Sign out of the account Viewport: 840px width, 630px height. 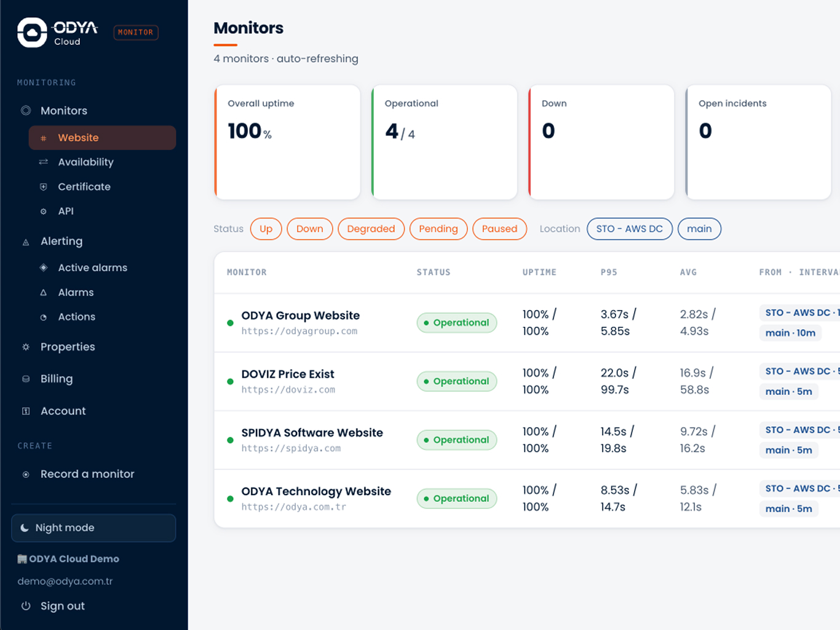tap(93, 606)
